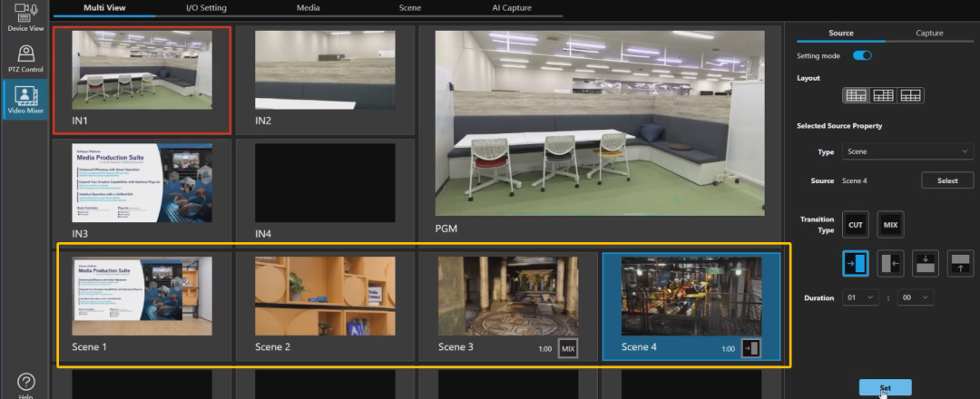980x399 pixels.
Task: Open the Duration seconds dropdown showing 01
Action: 861,297
